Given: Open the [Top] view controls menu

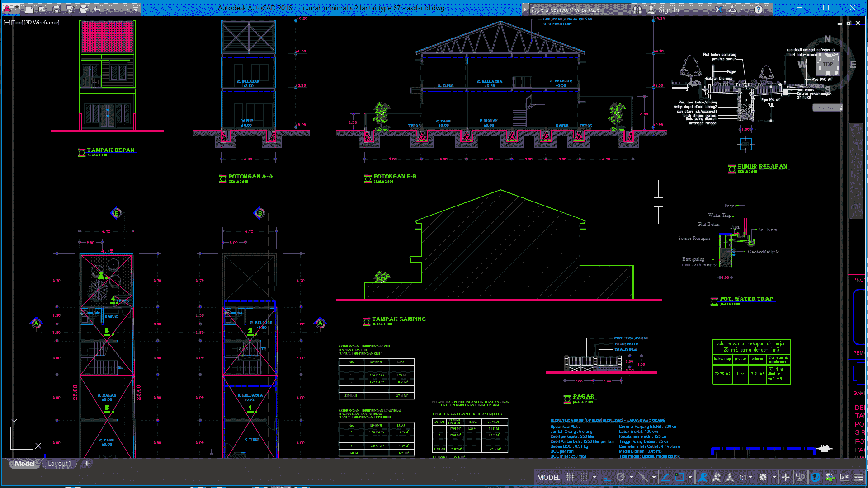Looking at the screenshot, I should [17, 23].
